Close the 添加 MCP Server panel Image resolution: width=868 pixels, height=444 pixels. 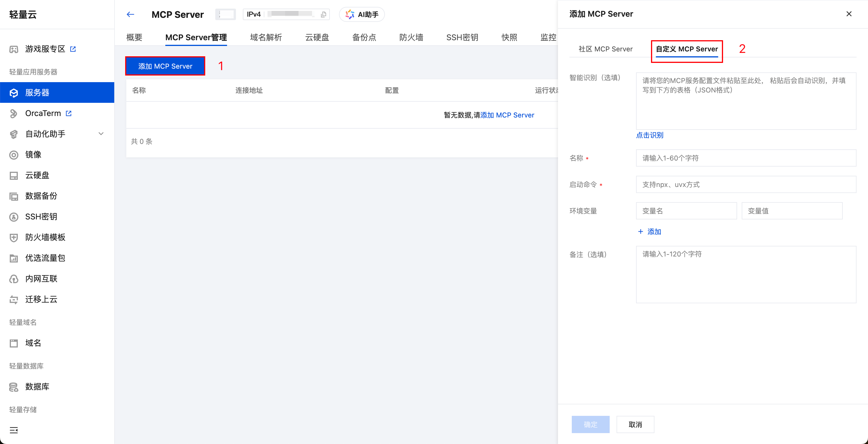tap(849, 14)
